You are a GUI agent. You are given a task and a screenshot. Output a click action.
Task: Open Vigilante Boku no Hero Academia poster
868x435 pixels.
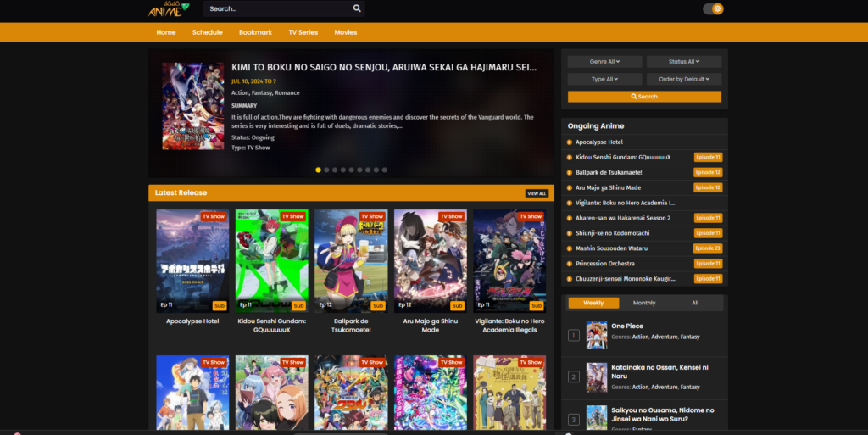(509, 260)
